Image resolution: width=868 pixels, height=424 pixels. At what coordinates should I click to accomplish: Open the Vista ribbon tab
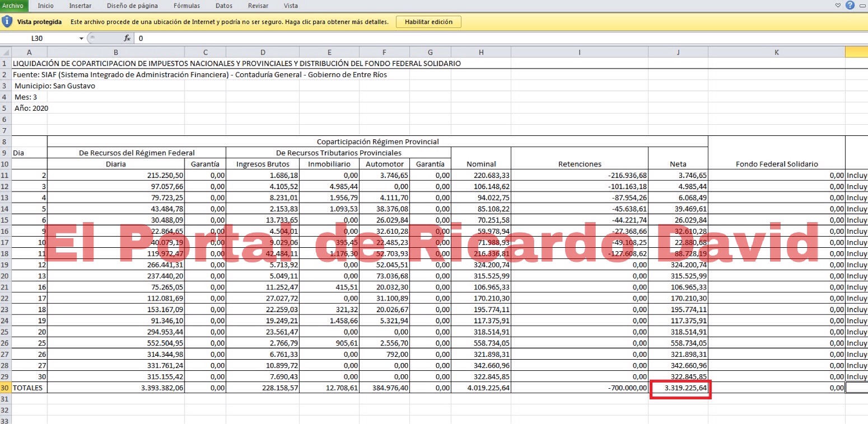[291, 6]
